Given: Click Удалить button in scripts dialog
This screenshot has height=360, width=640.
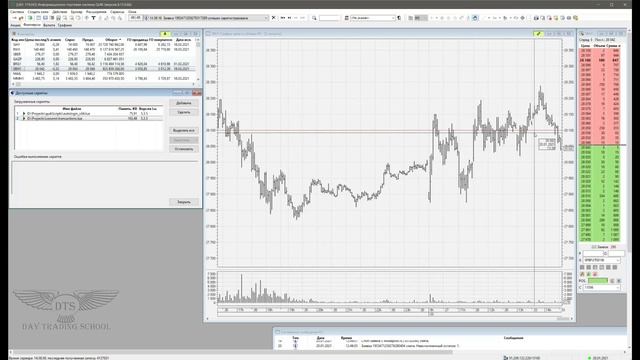Looking at the screenshot, I should 184,112.
